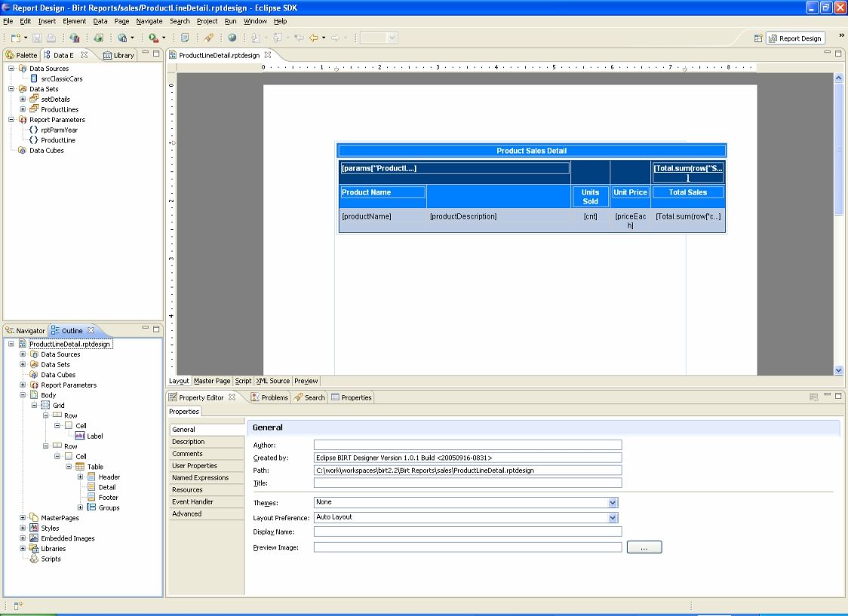Click the srcClassicCars data source icon
The image size is (848, 616).
click(x=34, y=78)
